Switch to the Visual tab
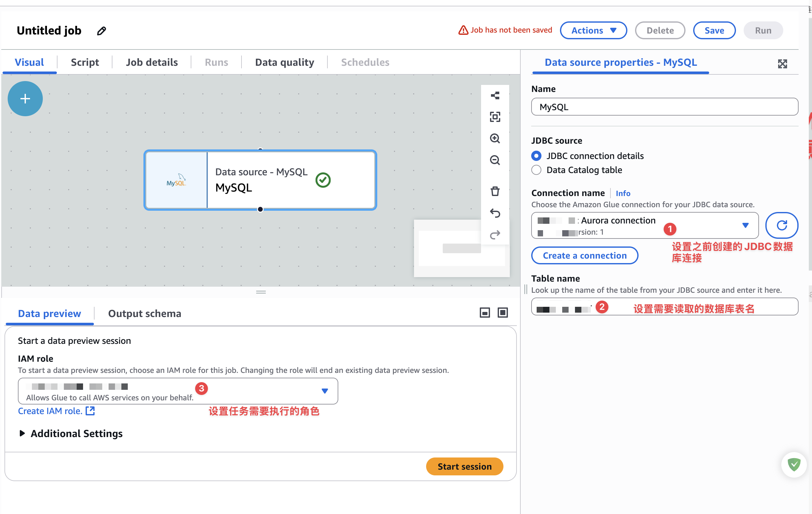Viewport: 812px width, 514px height. click(29, 62)
